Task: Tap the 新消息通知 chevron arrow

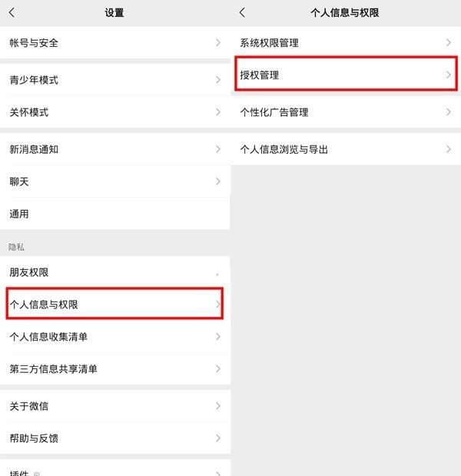Action: point(217,149)
